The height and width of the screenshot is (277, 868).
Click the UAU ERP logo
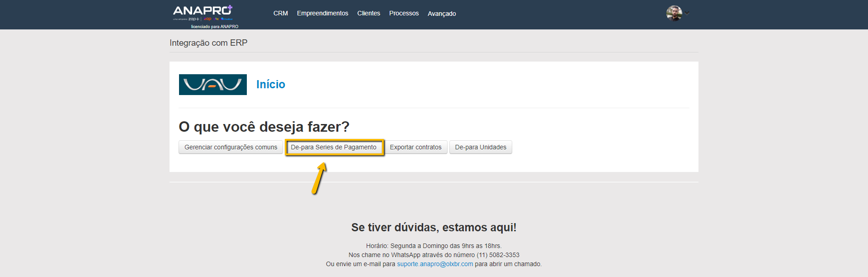point(212,85)
